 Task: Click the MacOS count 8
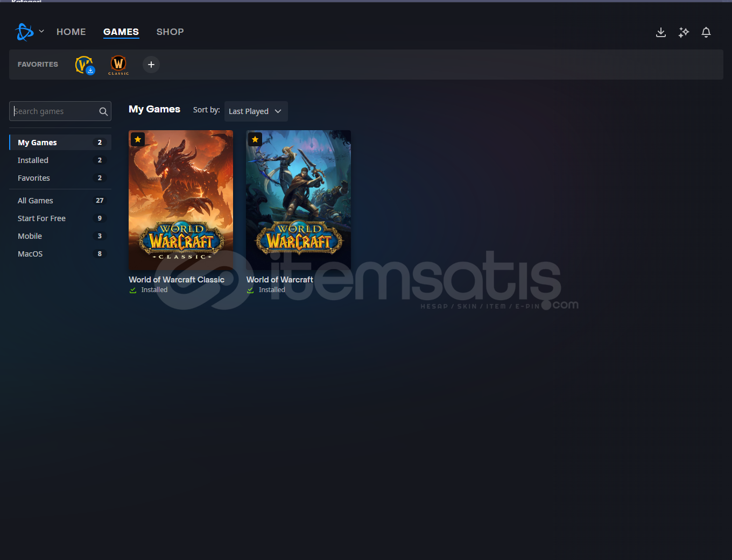click(100, 254)
